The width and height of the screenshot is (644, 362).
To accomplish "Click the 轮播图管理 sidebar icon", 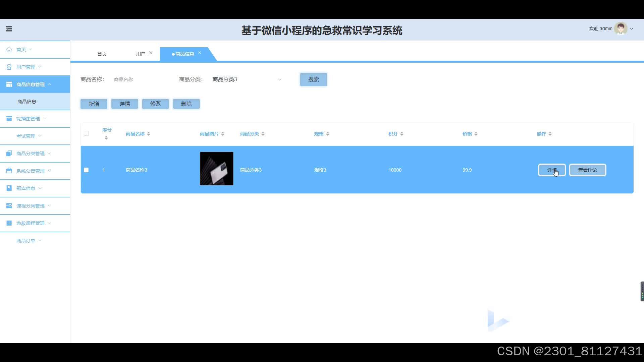I will (9, 119).
